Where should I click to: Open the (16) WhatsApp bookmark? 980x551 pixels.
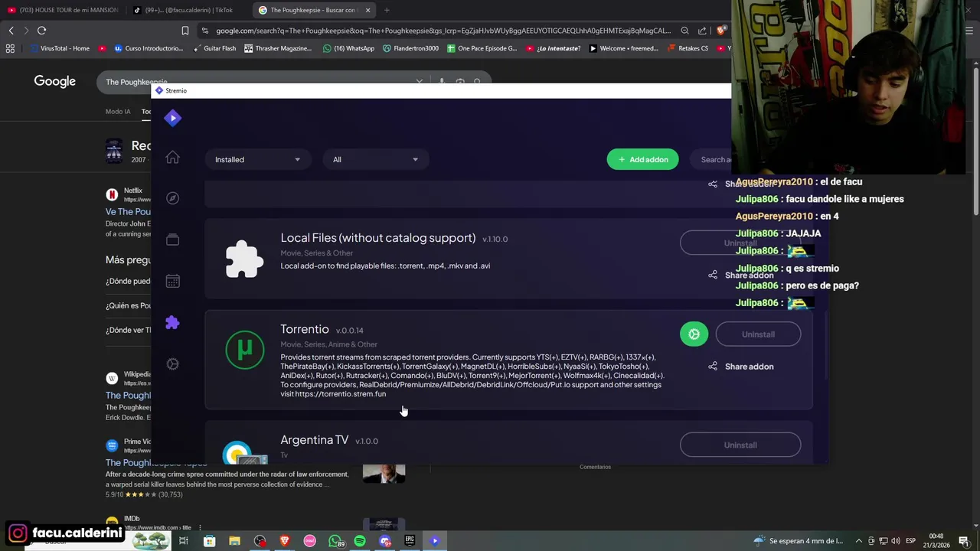(x=348, y=48)
